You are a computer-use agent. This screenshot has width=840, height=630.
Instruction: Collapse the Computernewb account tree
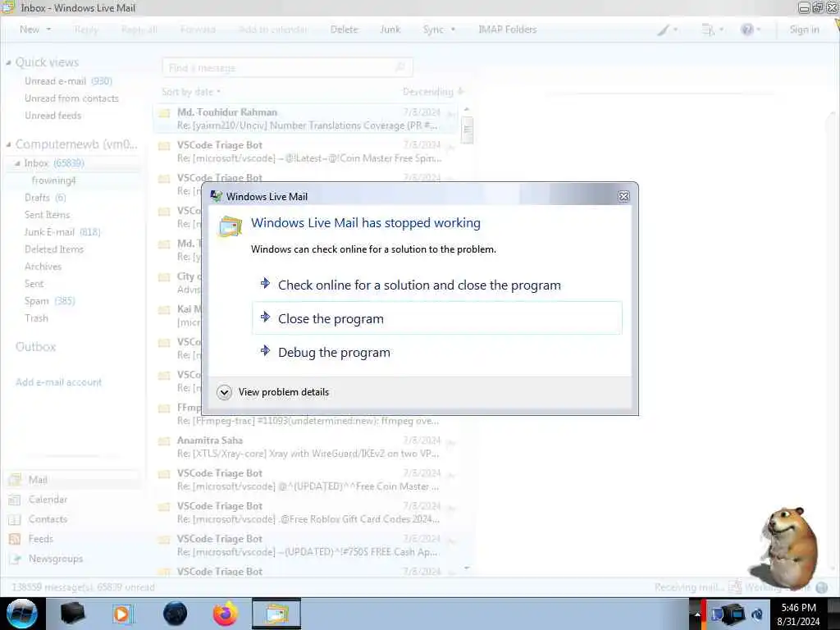click(8, 144)
